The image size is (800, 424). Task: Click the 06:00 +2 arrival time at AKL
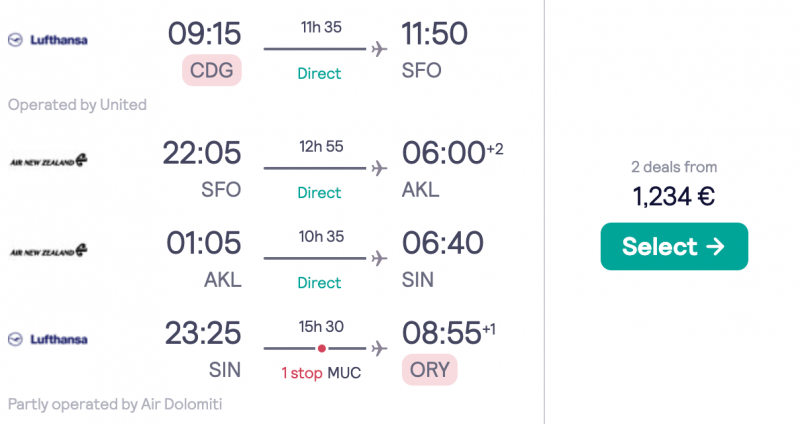click(453, 153)
